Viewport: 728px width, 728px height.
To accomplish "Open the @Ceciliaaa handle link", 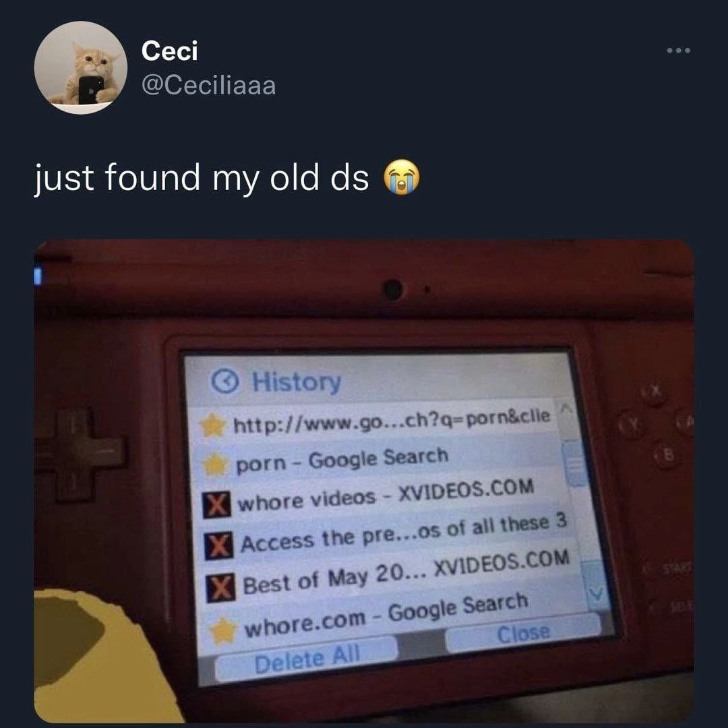I will pos(208,86).
